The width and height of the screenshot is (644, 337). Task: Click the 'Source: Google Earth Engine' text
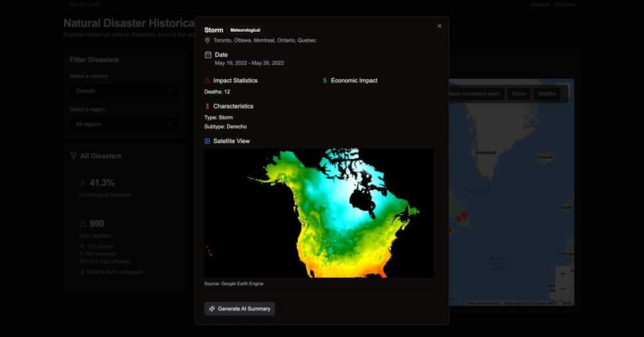[233, 283]
